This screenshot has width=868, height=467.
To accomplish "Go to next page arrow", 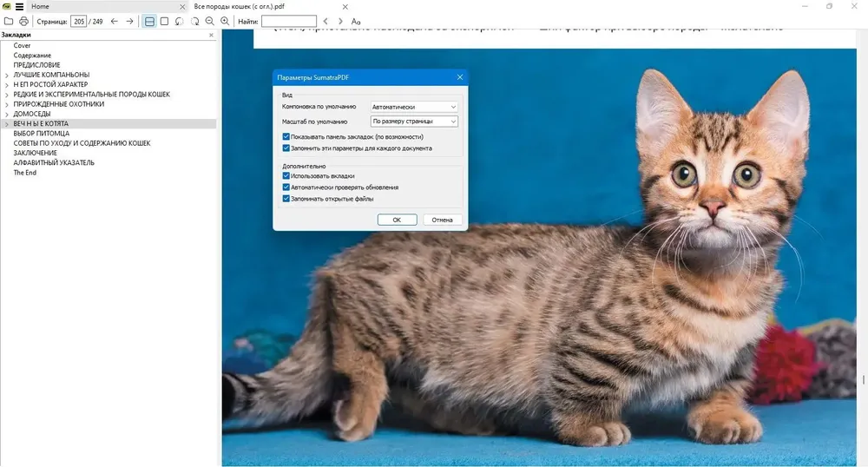I will (x=129, y=21).
